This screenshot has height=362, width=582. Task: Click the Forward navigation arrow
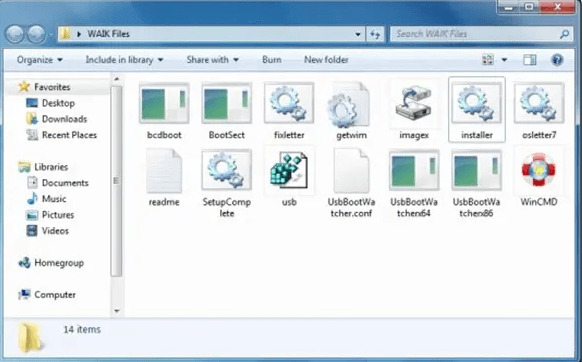36,34
